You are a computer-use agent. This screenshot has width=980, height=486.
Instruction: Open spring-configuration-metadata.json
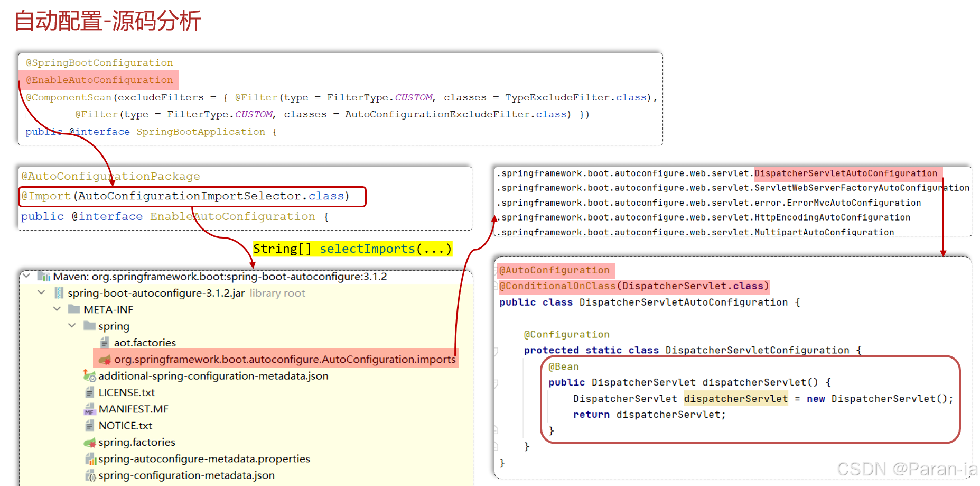(186, 475)
